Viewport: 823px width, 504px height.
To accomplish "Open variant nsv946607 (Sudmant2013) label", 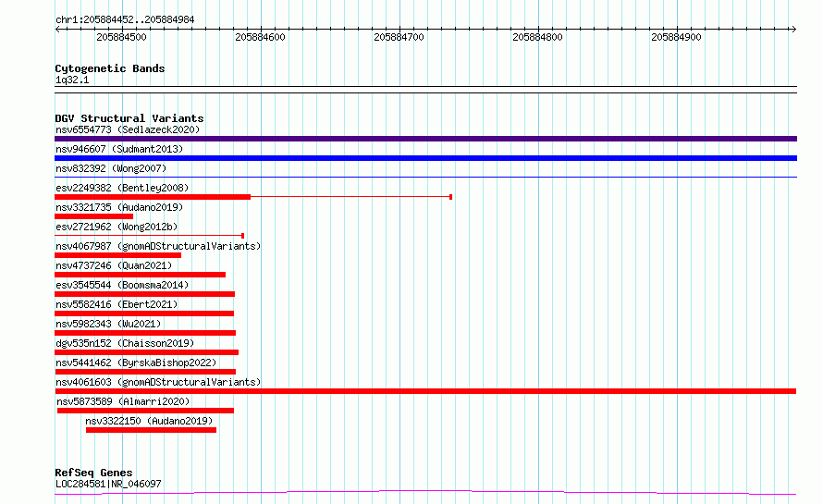I will [119, 149].
